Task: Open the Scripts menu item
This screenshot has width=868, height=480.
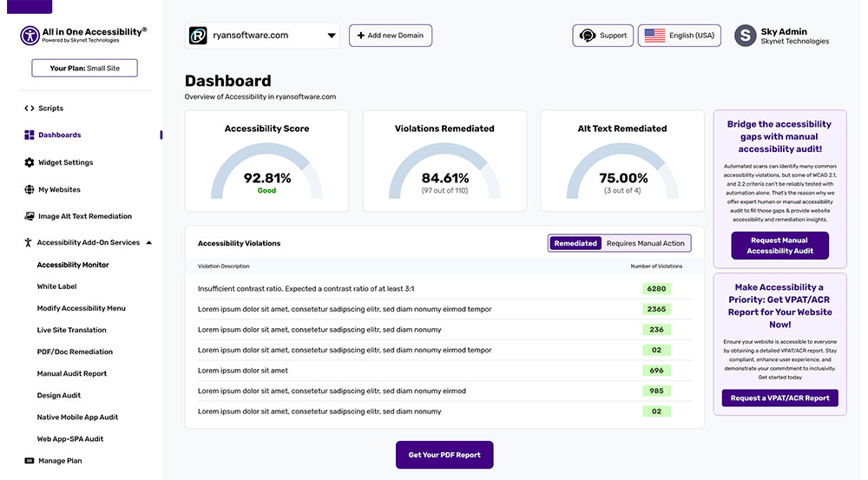Action: (x=50, y=108)
